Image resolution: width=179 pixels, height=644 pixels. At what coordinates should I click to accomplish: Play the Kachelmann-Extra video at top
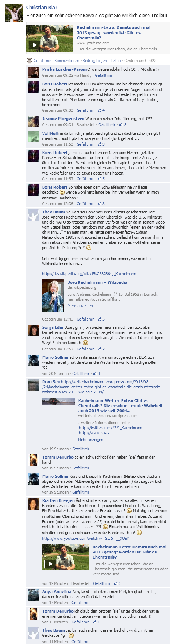click(34, 45)
